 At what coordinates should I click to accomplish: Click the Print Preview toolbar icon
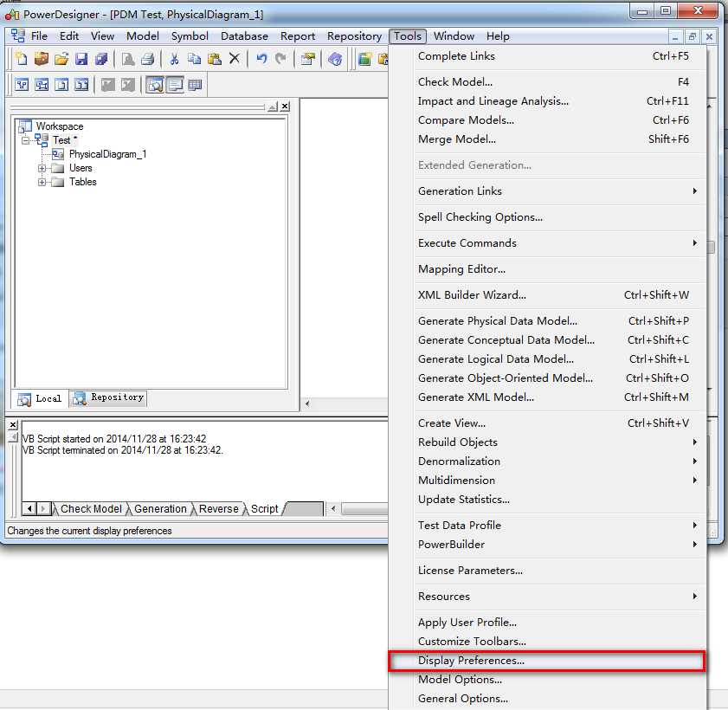point(127,59)
